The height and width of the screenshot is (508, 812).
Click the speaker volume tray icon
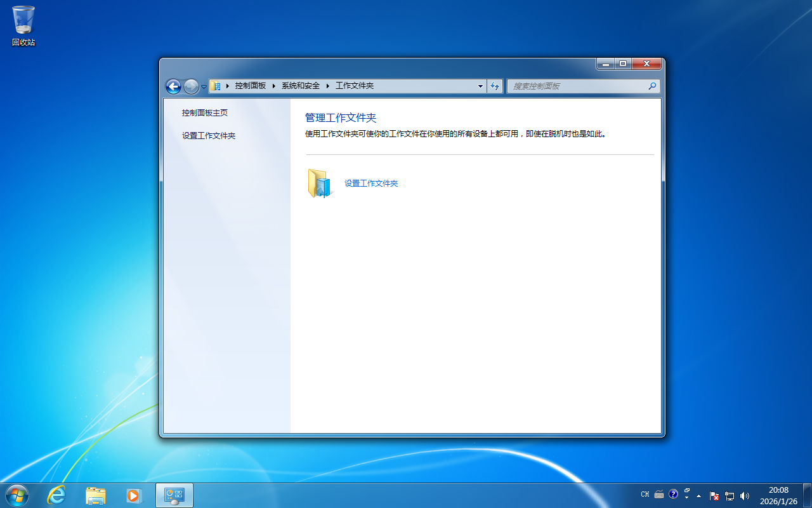tap(743, 495)
